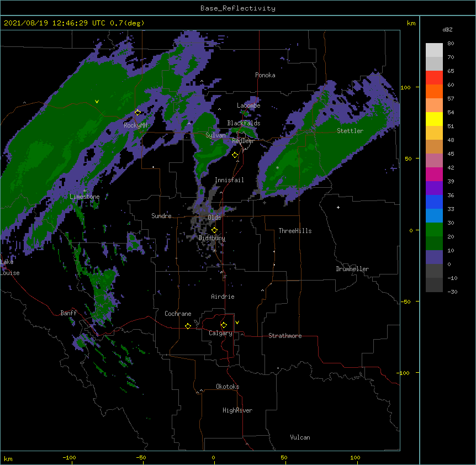Viewport: 476px width, 465px height.
Task: Click the yellow diamond marker near RockyMH
Action: pyautogui.click(x=137, y=113)
